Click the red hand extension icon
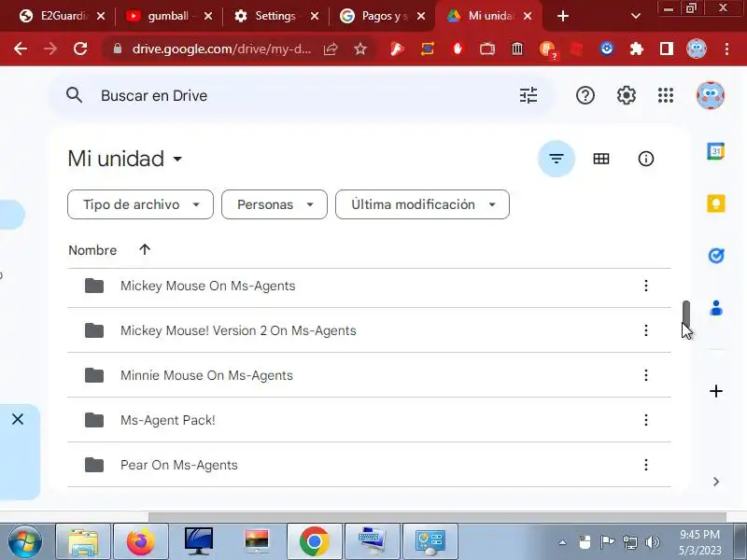Screen dimensions: 747x560 458,49
